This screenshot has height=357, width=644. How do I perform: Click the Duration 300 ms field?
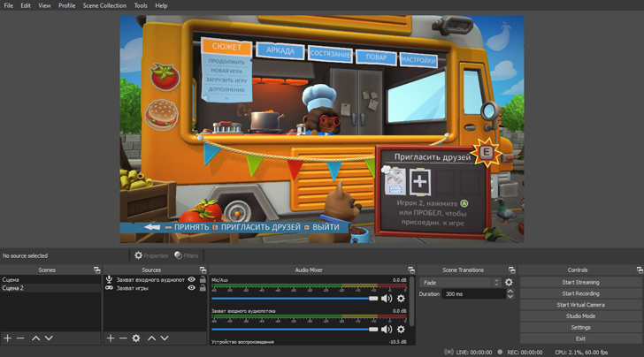pyautogui.click(x=473, y=293)
